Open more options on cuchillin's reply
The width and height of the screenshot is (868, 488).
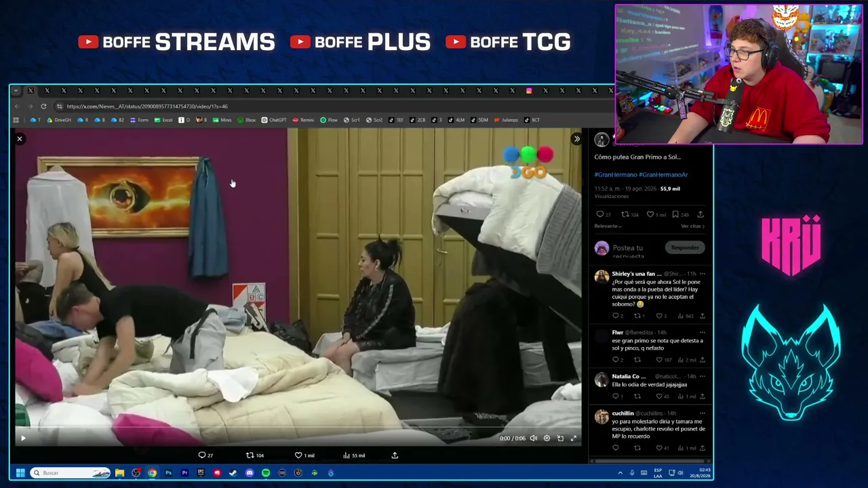click(x=702, y=413)
